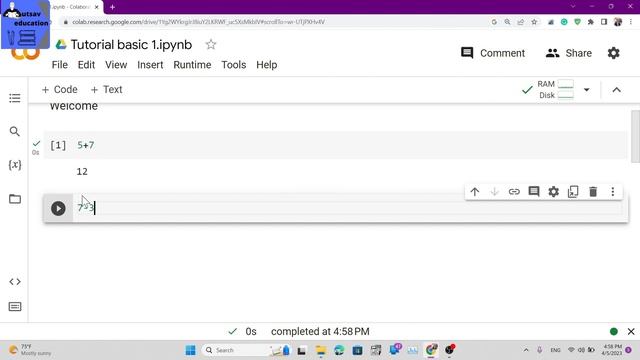
Task: Add a new Text cell
Action: (106, 89)
